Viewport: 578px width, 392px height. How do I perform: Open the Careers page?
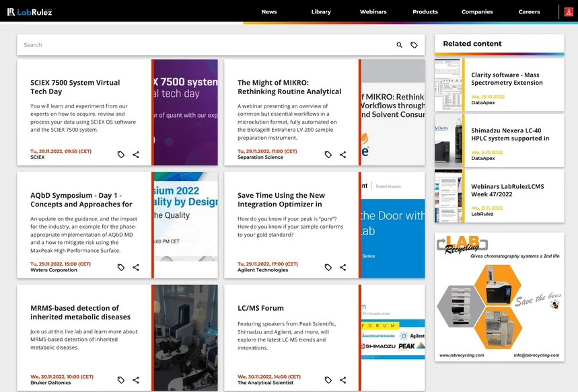pyautogui.click(x=529, y=12)
